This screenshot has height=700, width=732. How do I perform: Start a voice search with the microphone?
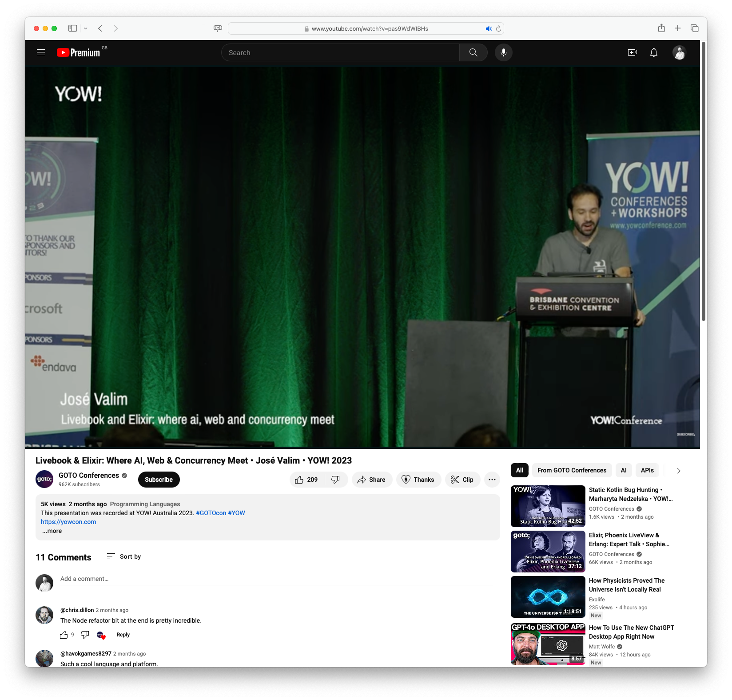tap(503, 52)
